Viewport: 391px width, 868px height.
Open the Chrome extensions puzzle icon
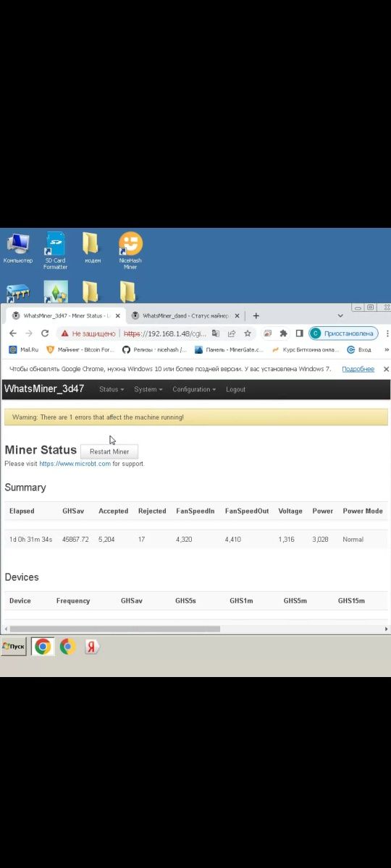283,333
